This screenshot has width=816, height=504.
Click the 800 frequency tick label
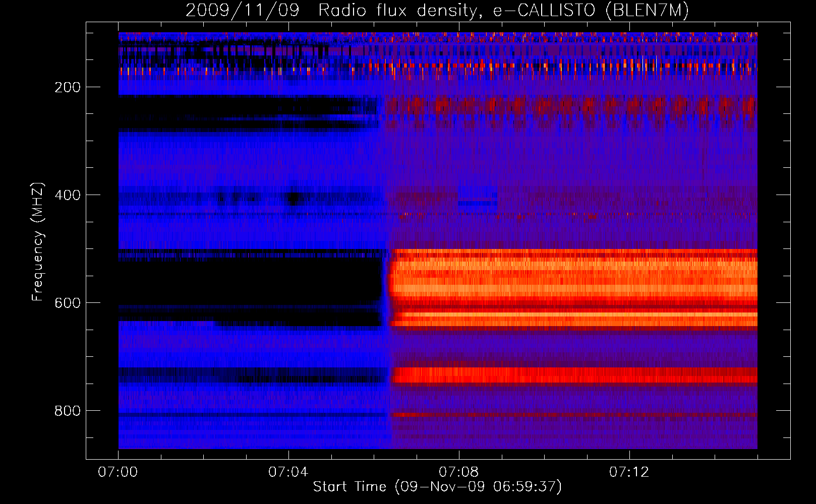tap(68, 411)
